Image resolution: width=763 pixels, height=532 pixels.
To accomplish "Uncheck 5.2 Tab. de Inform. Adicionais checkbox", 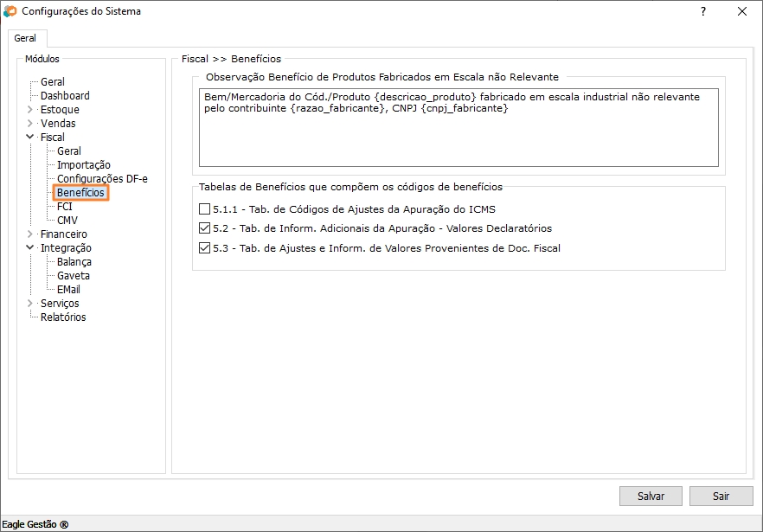I will (204, 229).
